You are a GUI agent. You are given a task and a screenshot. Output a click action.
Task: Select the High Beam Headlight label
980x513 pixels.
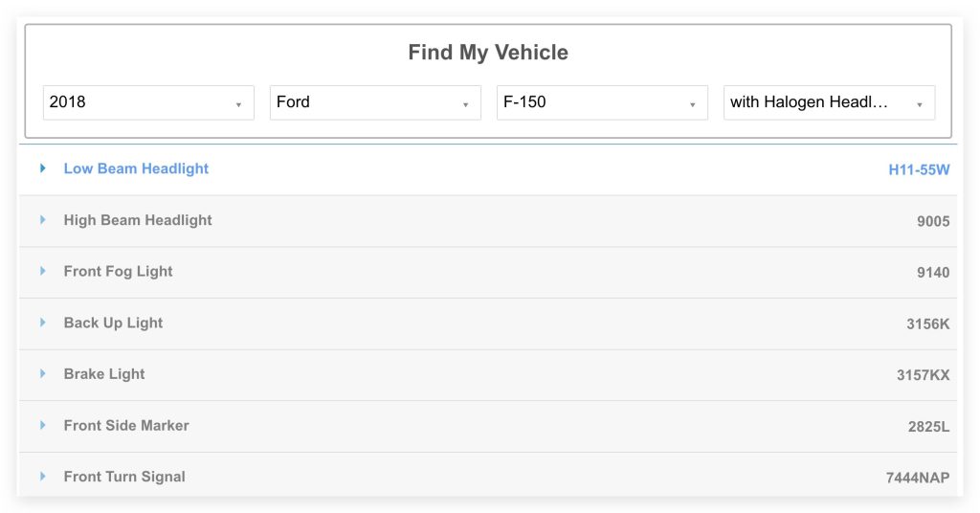point(138,220)
